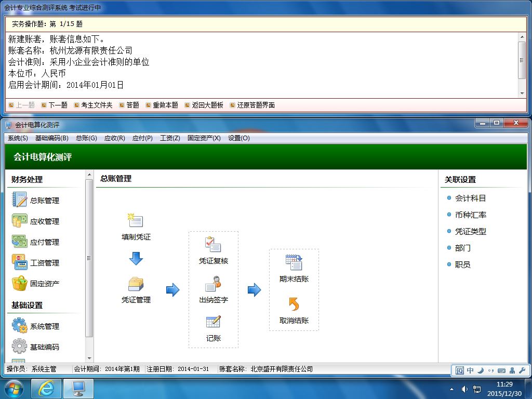This screenshot has width=532, height=399.
Task: Open the 工资(Z) menu
Action: click(x=170, y=138)
